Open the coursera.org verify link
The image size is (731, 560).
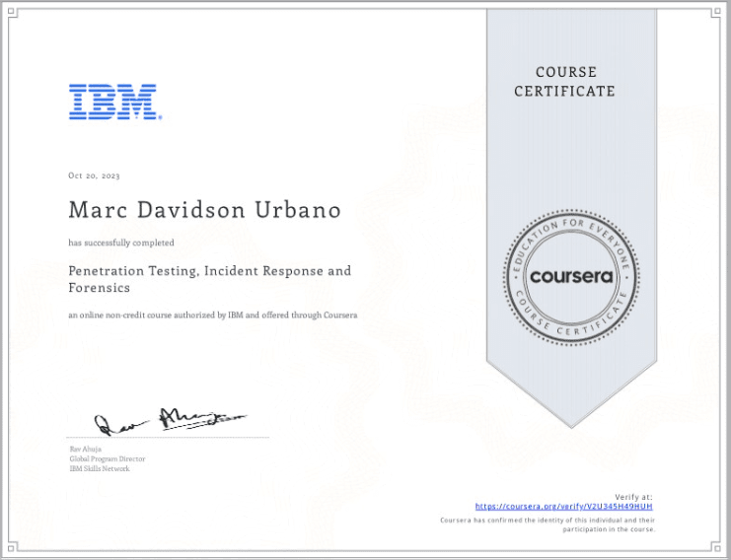point(563,507)
